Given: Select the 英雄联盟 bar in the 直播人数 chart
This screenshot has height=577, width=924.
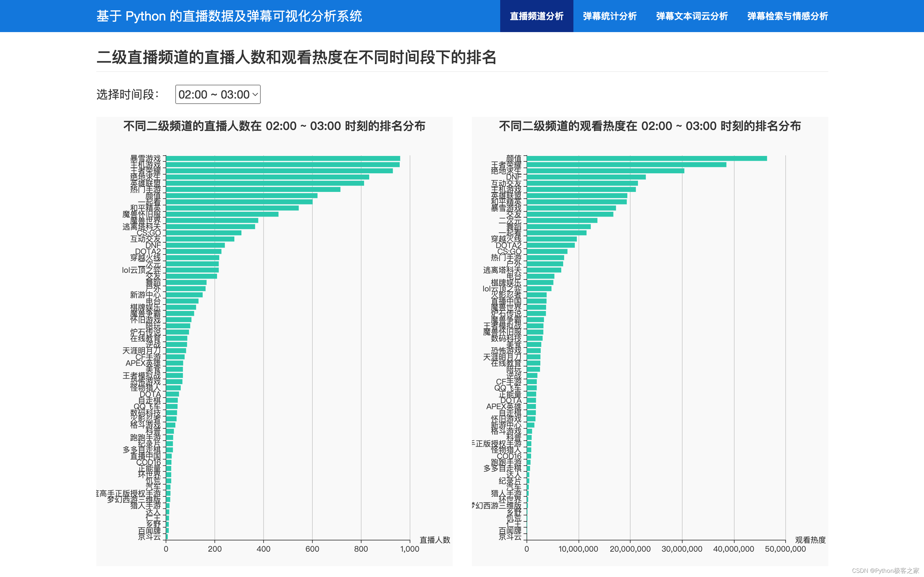Looking at the screenshot, I should pyautogui.click(x=265, y=183).
